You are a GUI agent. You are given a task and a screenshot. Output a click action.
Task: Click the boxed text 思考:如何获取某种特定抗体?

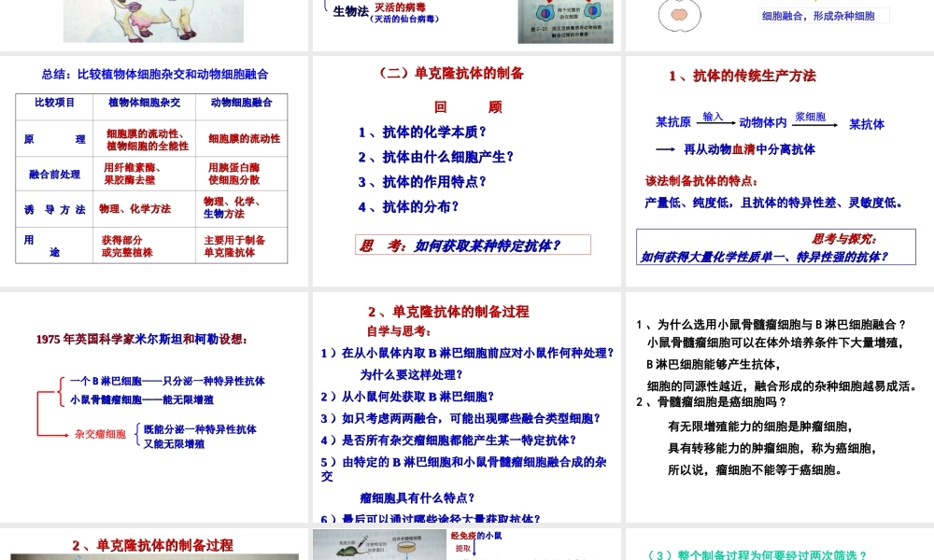click(x=473, y=245)
